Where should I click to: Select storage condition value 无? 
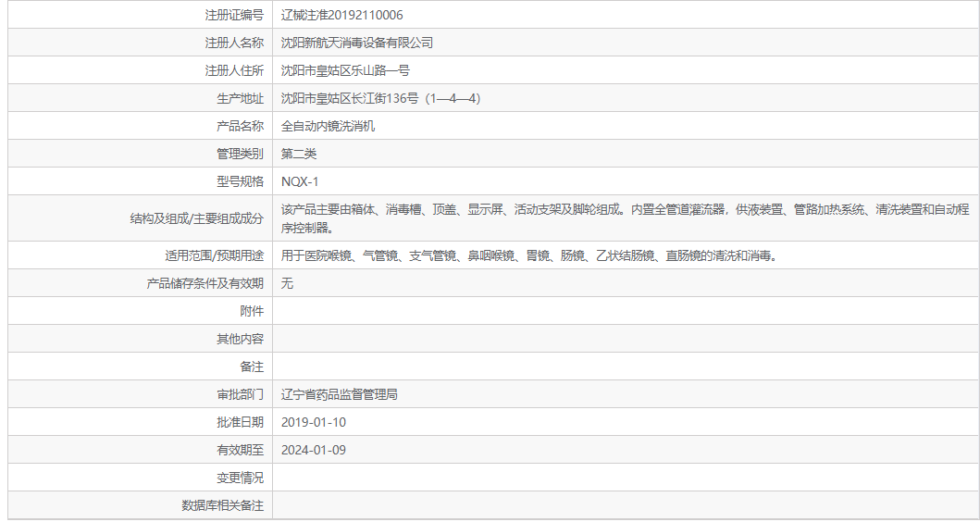[287, 283]
